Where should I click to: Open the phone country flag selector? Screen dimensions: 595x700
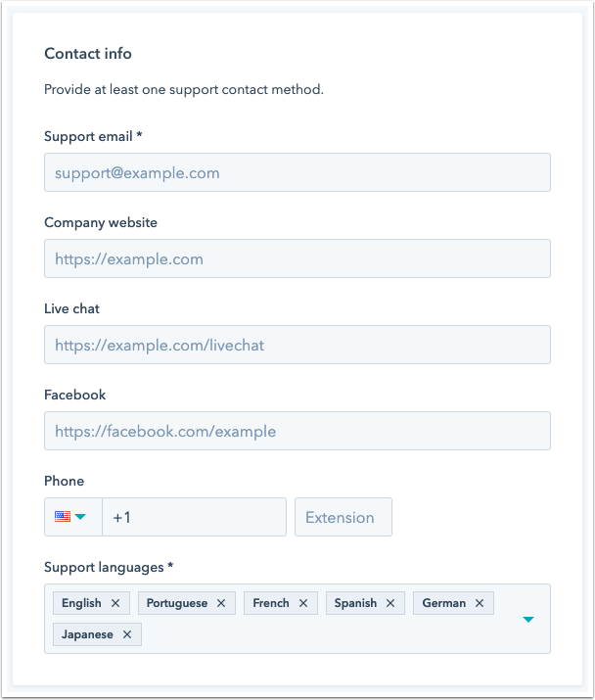point(72,517)
